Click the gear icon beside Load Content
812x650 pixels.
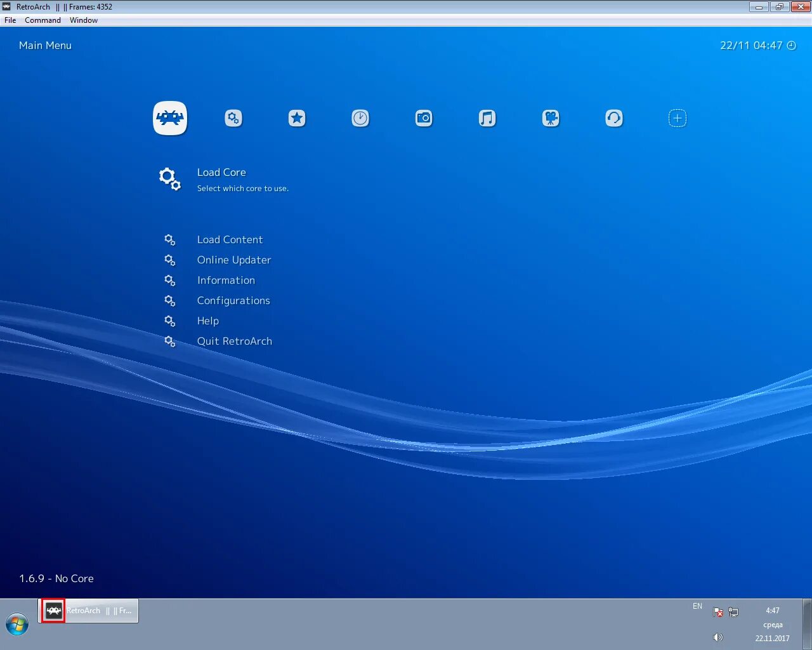170,240
